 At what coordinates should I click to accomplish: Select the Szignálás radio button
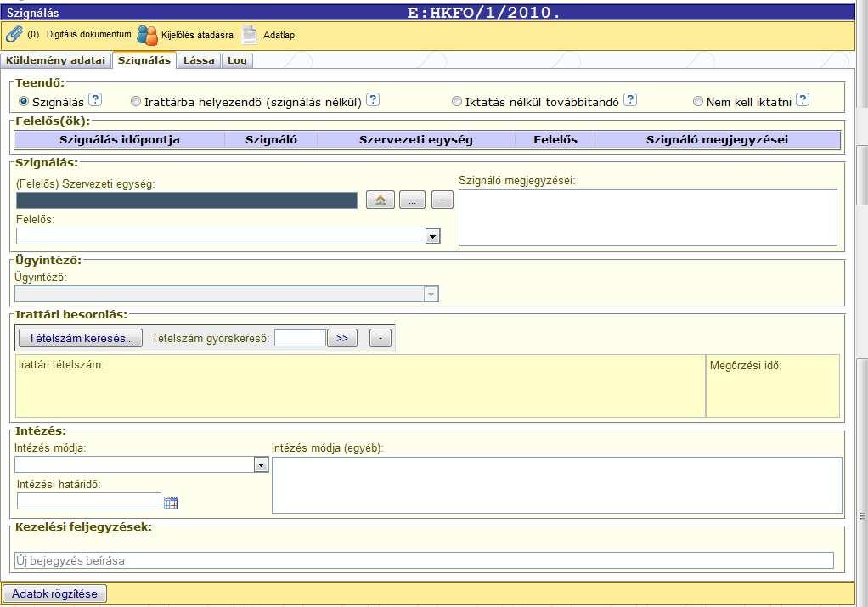point(24,101)
